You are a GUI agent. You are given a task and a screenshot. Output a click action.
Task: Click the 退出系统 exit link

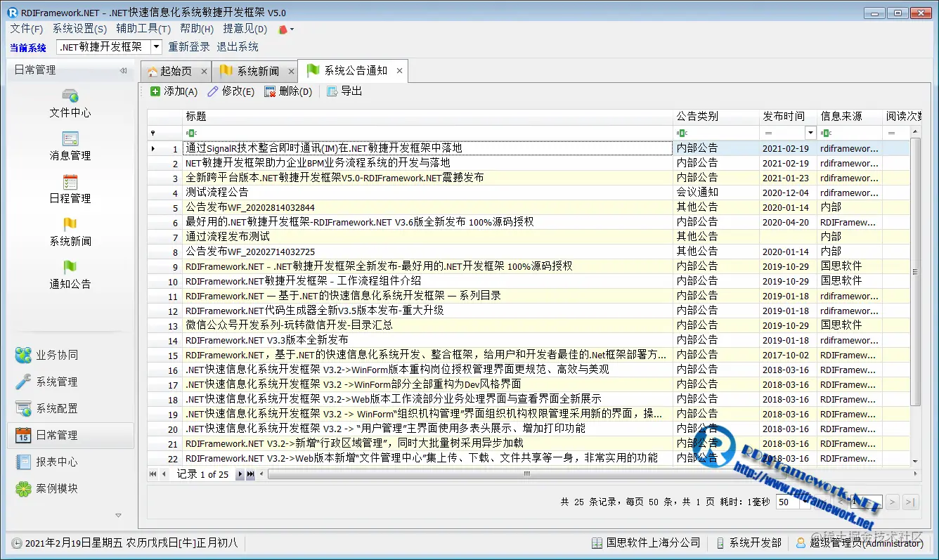click(238, 46)
